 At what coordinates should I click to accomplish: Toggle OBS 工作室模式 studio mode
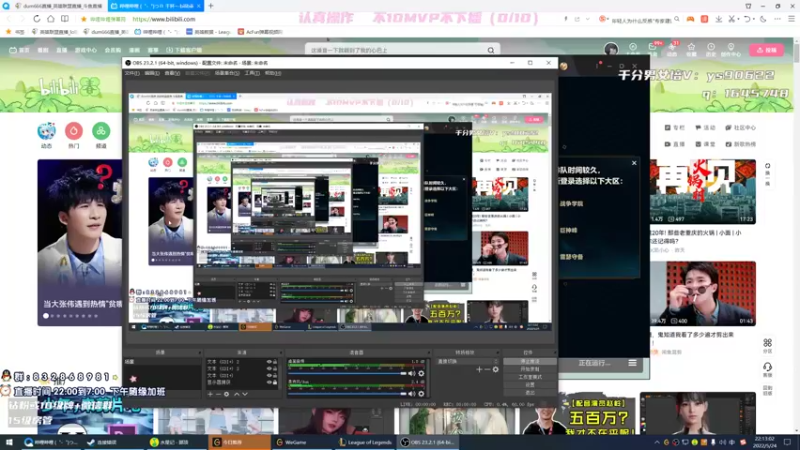(530, 377)
